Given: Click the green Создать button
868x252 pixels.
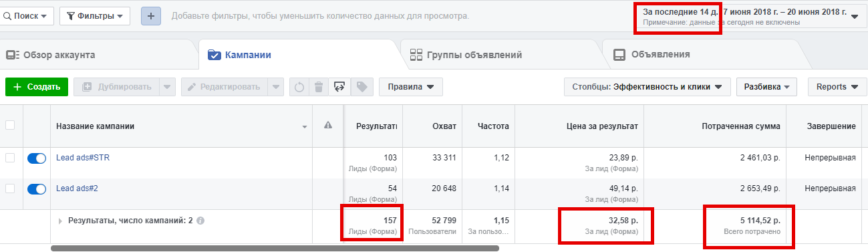Looking at the screenshot, I should (x=37, y=87).
